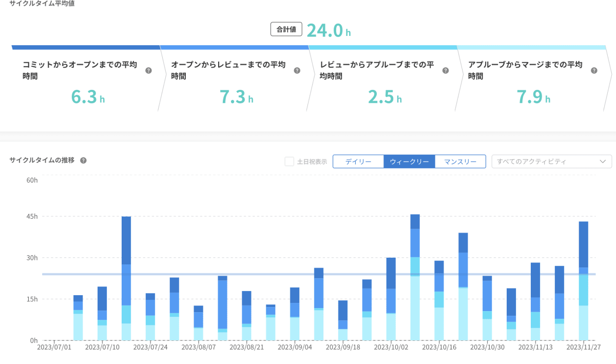Click アプルーブからマージまでの平均時間 label
The height and width of the screenshot is (364, 616).
coord(525,70)
